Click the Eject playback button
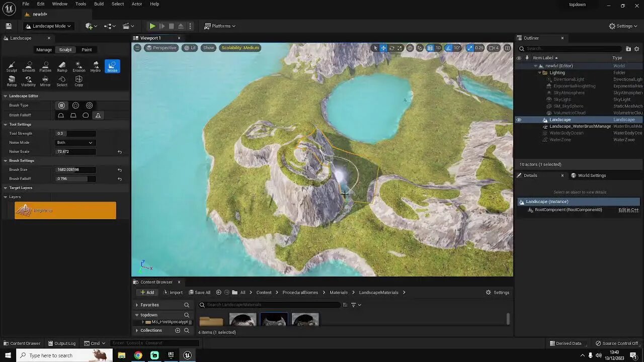The height and width of the screenshot is (362, 644). (181, 26)
